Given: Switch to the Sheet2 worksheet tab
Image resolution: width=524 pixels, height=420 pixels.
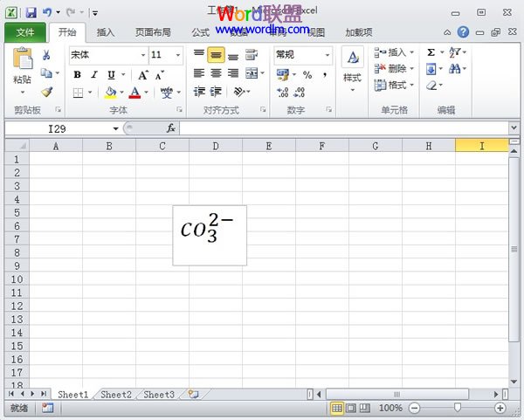Looking at the screenshot, I should pos(116,395).
